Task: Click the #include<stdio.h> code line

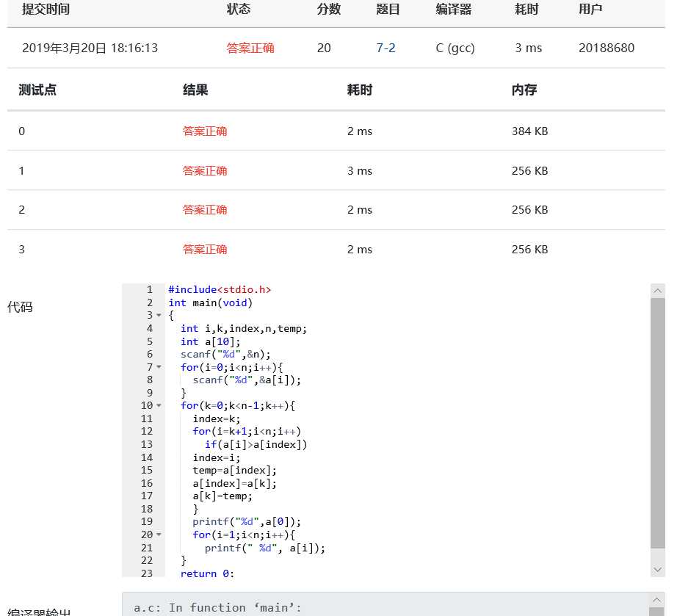Action: point(220,290)
